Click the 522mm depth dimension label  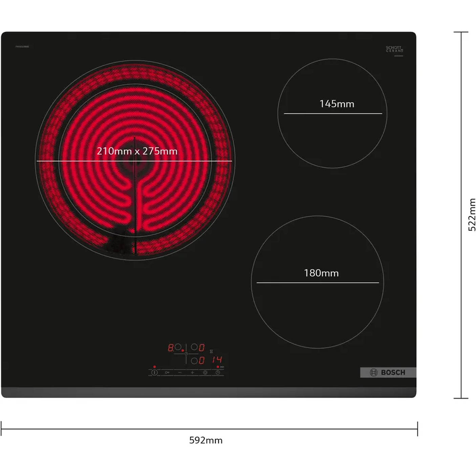click(472, 215)
